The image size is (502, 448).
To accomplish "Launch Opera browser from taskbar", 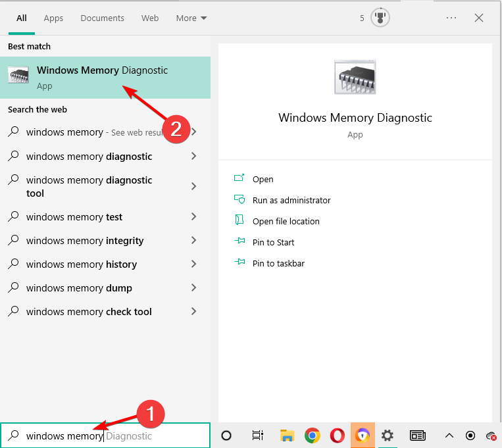I will click(337, 436).
